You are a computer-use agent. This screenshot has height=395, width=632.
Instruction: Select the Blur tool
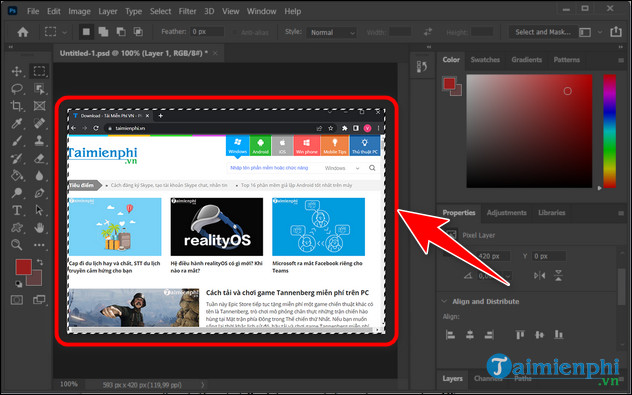click(39, 176)
